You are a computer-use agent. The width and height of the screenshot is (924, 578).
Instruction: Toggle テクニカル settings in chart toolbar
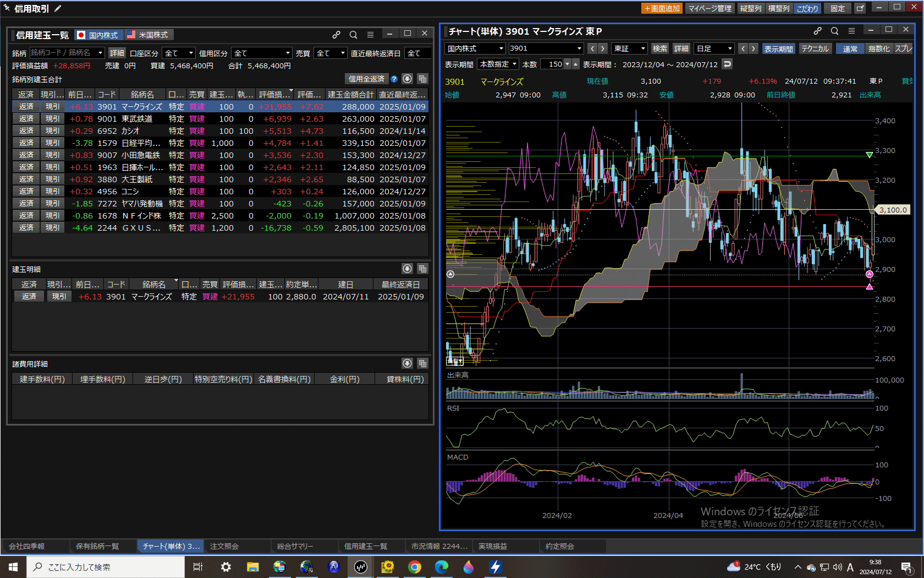[815, 48]
